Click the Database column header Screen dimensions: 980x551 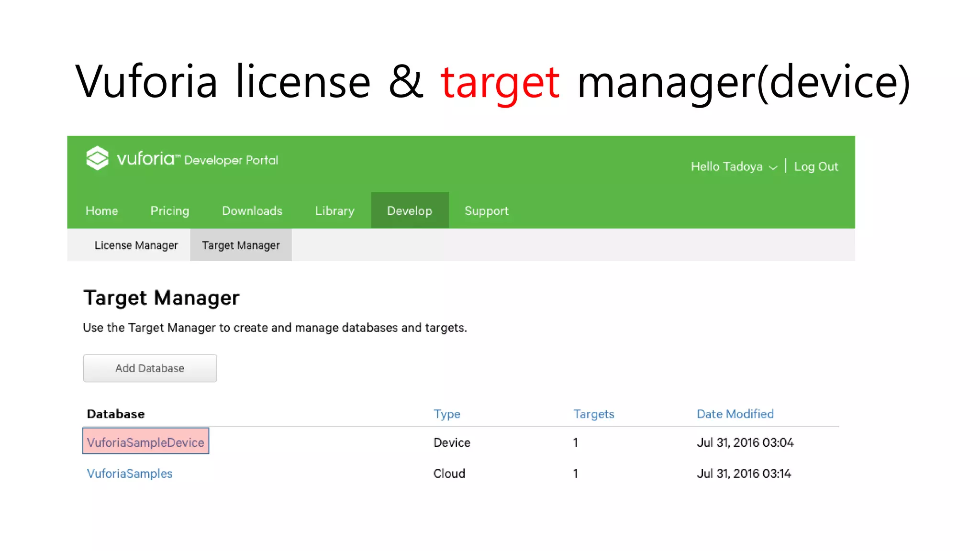pos(116,414)
